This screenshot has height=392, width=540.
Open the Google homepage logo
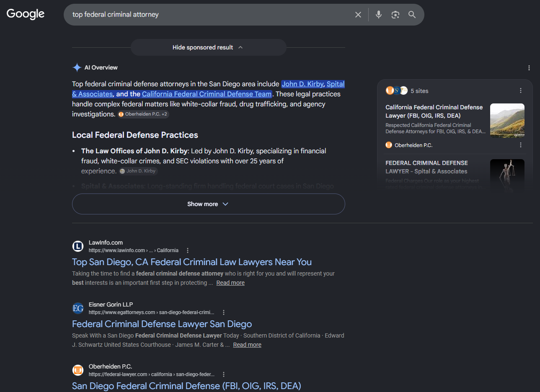click(x=26, y=14)
